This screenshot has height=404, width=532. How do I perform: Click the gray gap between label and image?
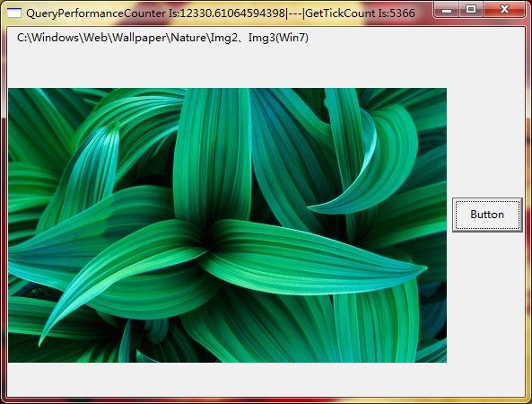(227, 66)
